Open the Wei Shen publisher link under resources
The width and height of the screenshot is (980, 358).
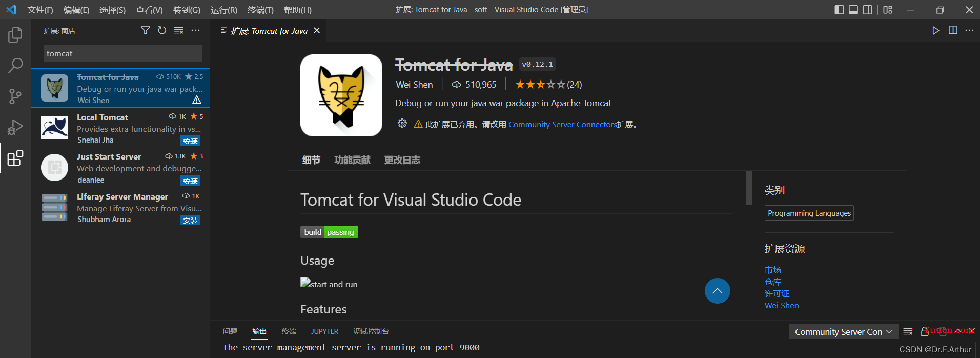point(782,305)
